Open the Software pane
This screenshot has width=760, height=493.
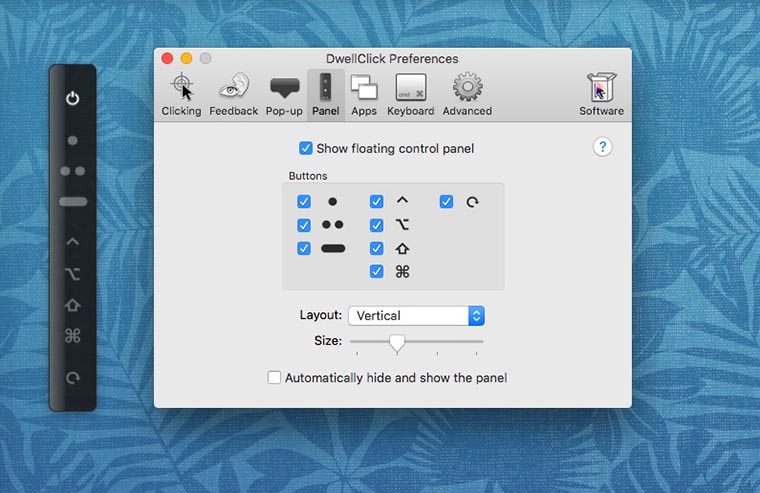[x=602, y=95]
